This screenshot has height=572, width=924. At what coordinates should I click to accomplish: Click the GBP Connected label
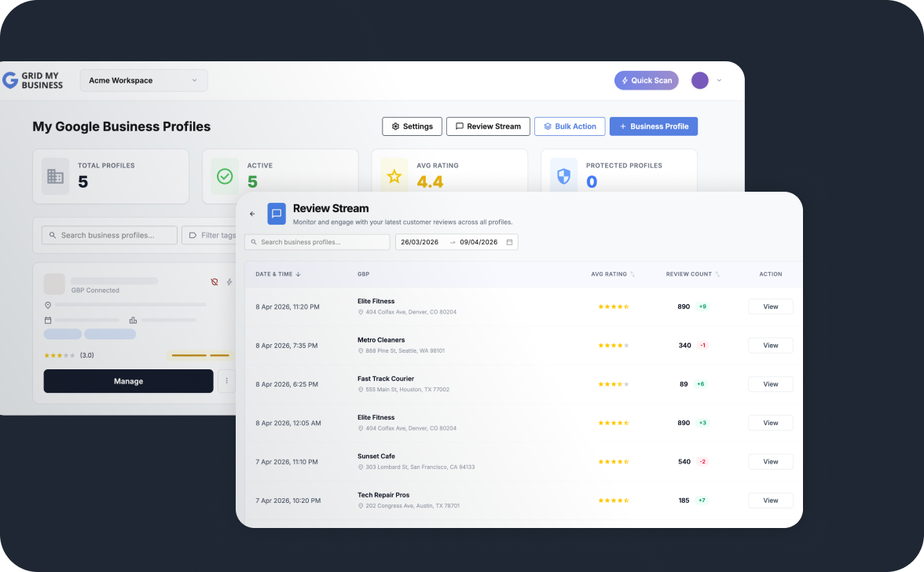click(x=95, y=291)
